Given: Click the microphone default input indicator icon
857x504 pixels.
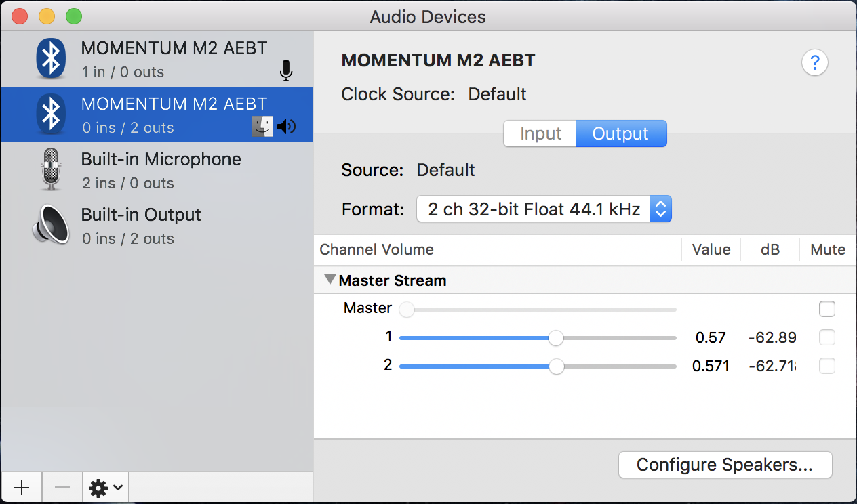Looking at the screenshot, I should tap(286, 70).
